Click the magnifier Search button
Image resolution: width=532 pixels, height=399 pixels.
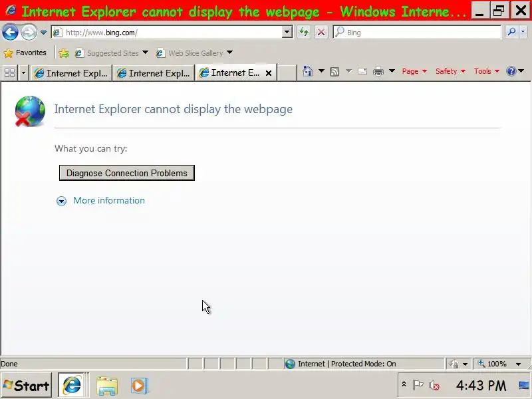(511, 32)
